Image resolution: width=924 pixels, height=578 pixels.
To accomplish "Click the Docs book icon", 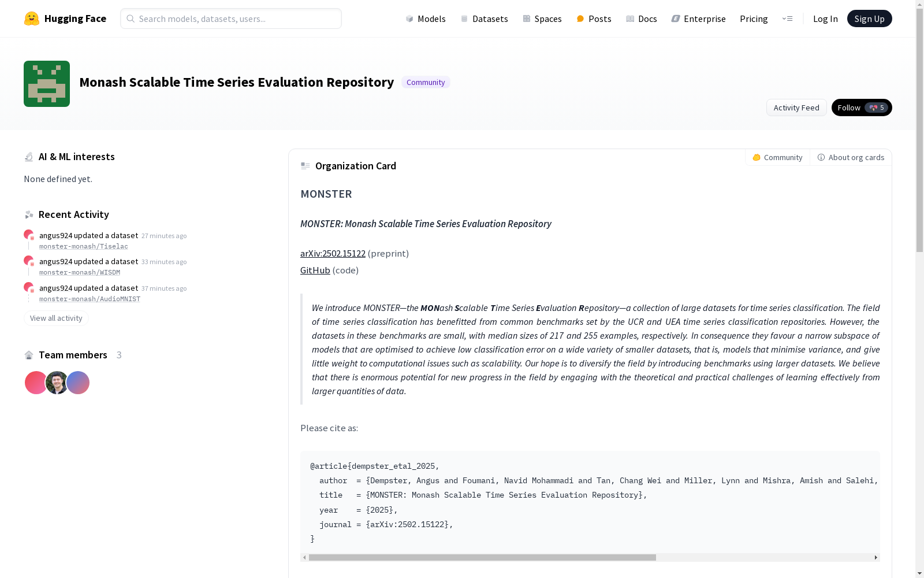I will point(630,18).
